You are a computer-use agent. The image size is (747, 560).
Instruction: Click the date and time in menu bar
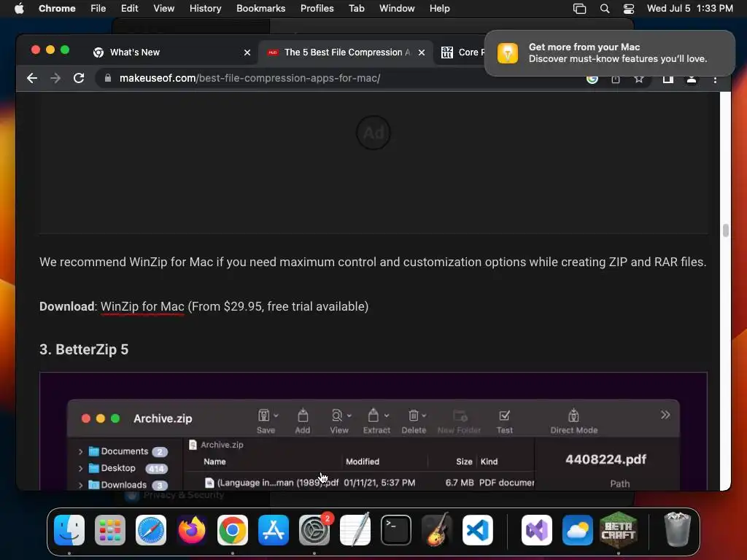pyautogui.click(x=690, y=9)
